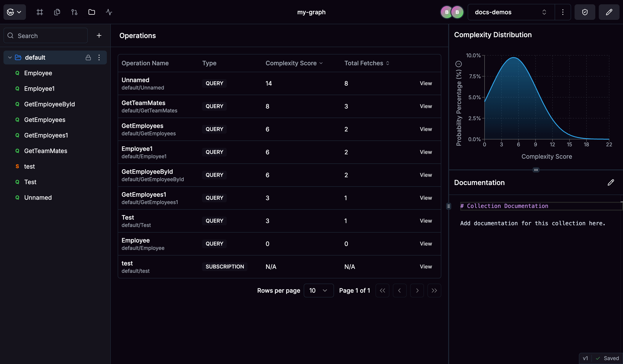View the GetEmployeeById operation row
Screen dimensions: 623x364
click(426, 175)
